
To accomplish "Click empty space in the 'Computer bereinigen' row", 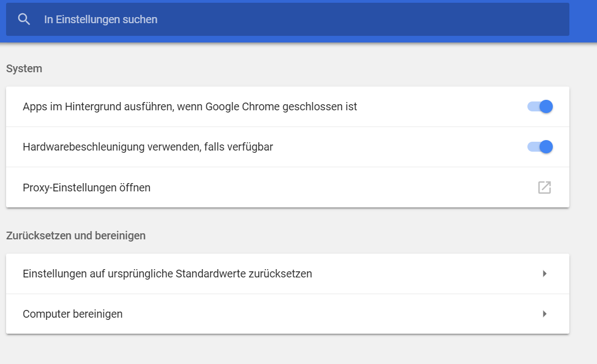I will [331, 314].
